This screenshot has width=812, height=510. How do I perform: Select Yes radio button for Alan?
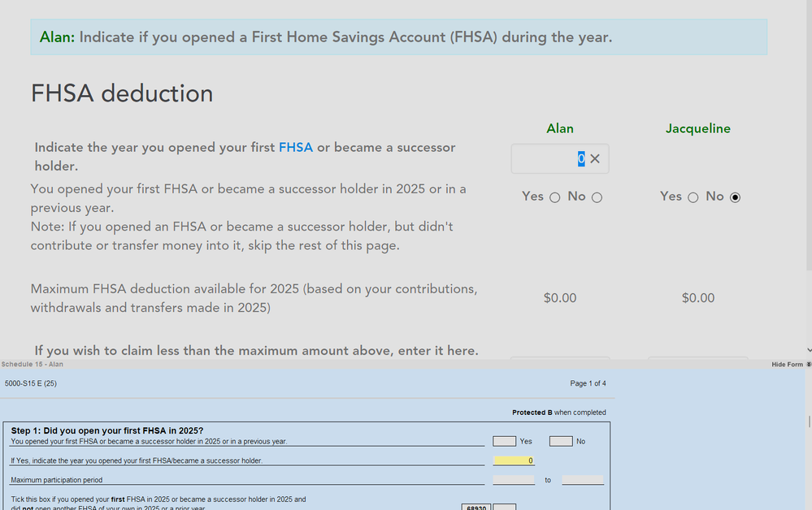click(554, 197)
